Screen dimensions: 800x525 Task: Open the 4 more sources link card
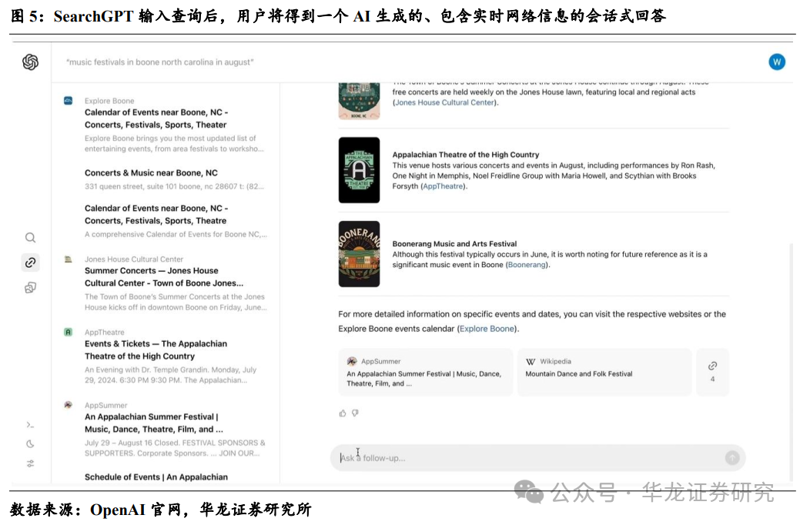click(x=712, y=372)
